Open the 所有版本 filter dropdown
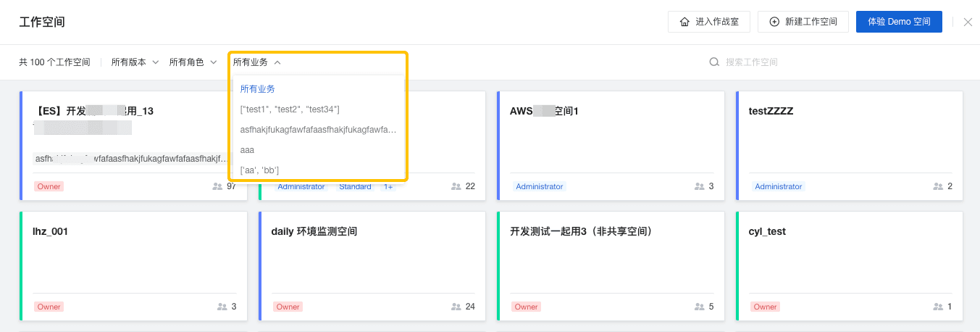Image resolution: width=980 pixels, height=332 pixels. [x=135, y=62]
